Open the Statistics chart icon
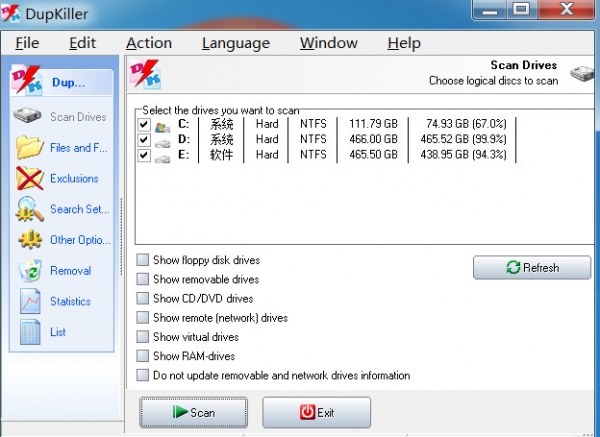The height and width of the screenshot is (437, 600). point(29,301)
